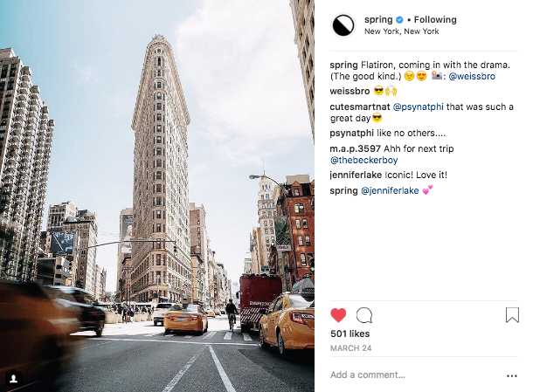This screenshot has width=533, height=392.
Task: Open the comment speech bubble icon
Action: tap(364, 315)
